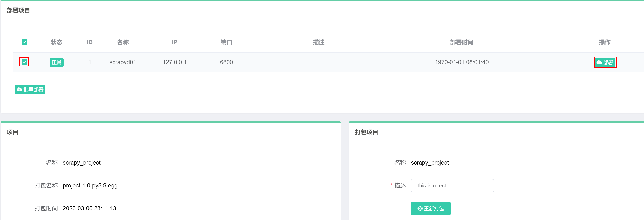644x220 pixels.
Task: Click the 部署 deploy button for scrapyd01
Action: click(x=605, y=62)
